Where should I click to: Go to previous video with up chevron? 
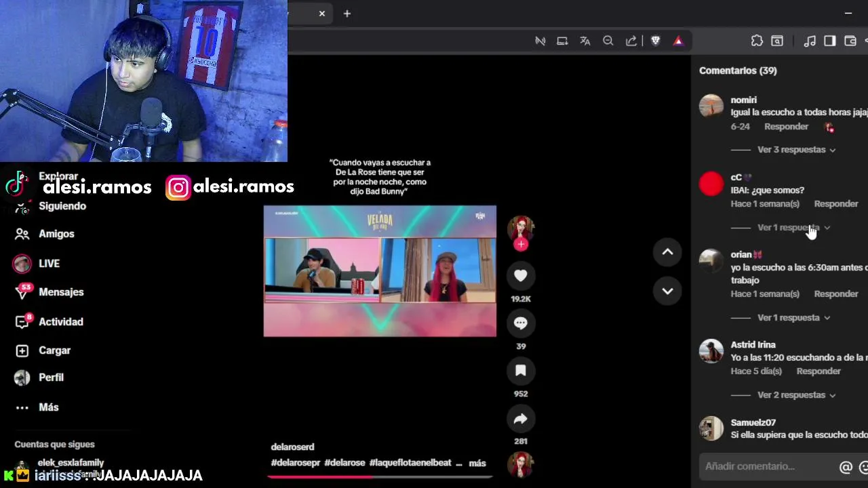pos(667,252)
